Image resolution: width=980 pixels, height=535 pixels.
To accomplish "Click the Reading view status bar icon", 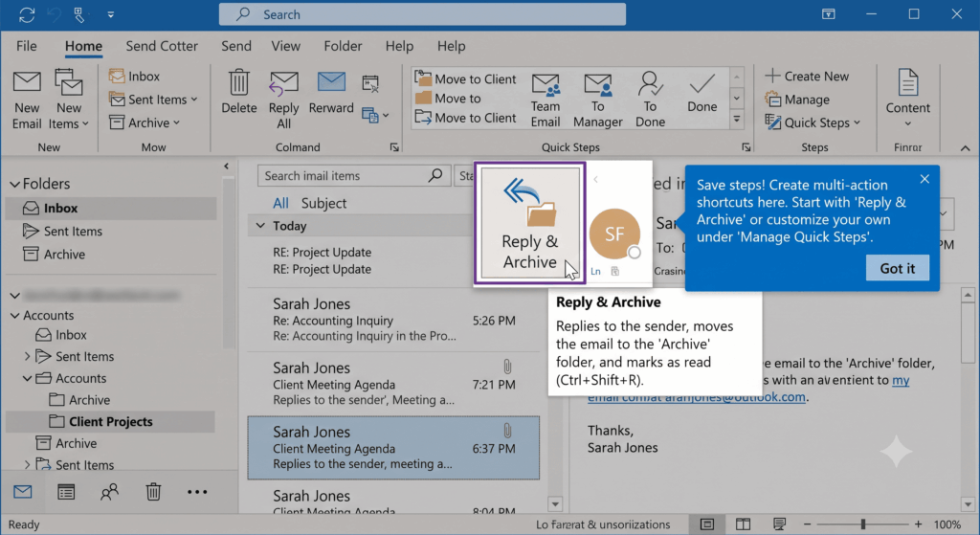I will [743, 524].
